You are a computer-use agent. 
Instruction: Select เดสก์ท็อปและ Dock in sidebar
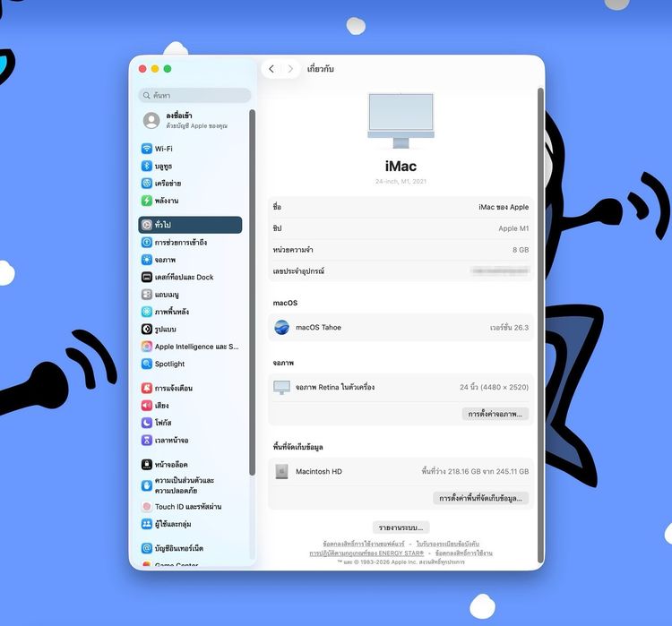(x=184, y=277)
